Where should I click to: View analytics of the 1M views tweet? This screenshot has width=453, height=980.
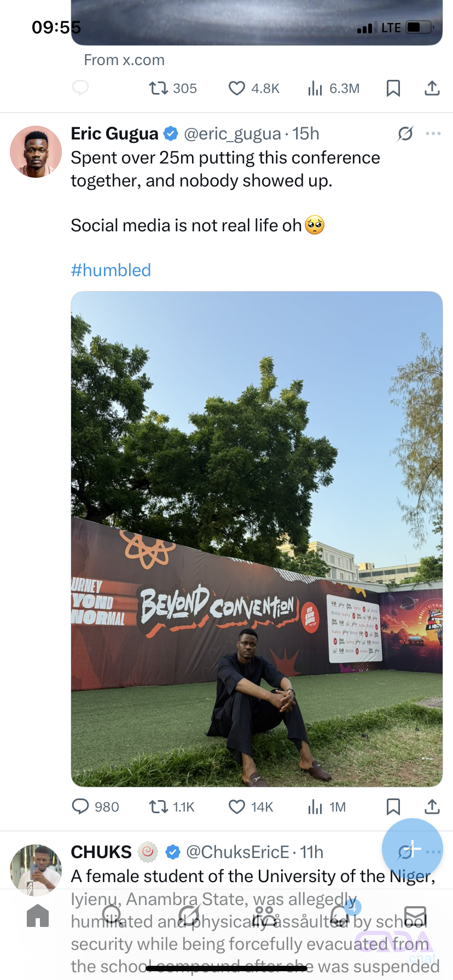[327, 807]
